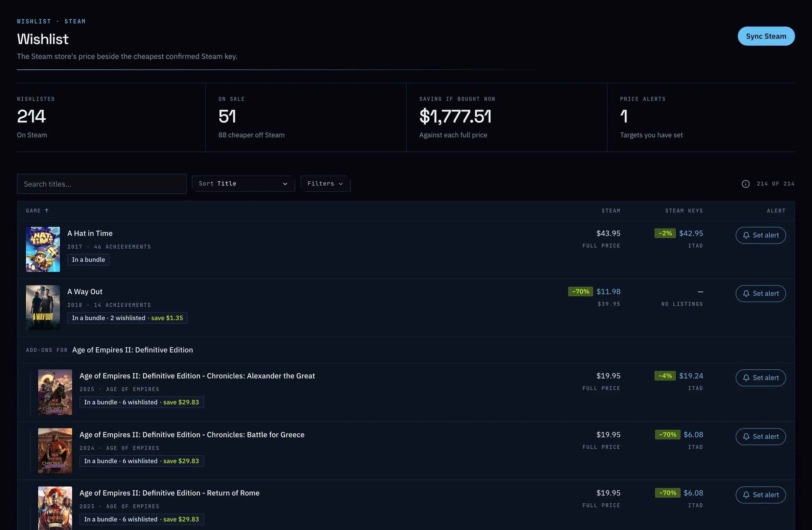
Task: Click the $19.24 key price for Alexander the Great
Action: (691, 376)
